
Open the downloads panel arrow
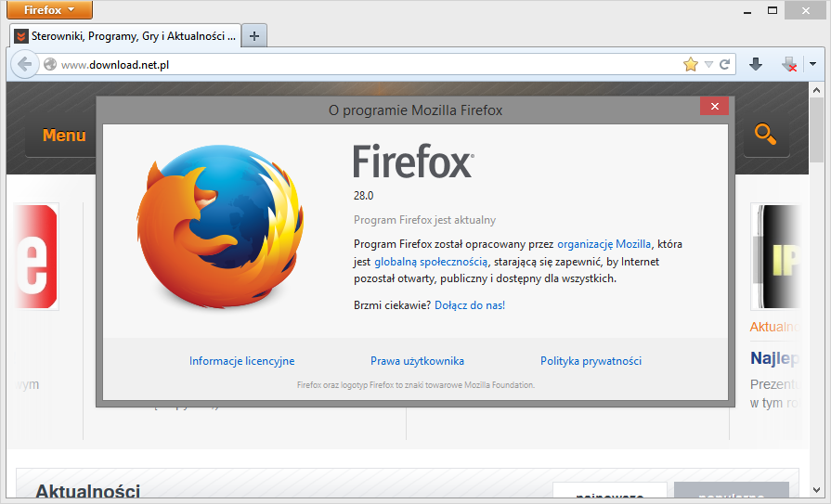coord(756,65)
